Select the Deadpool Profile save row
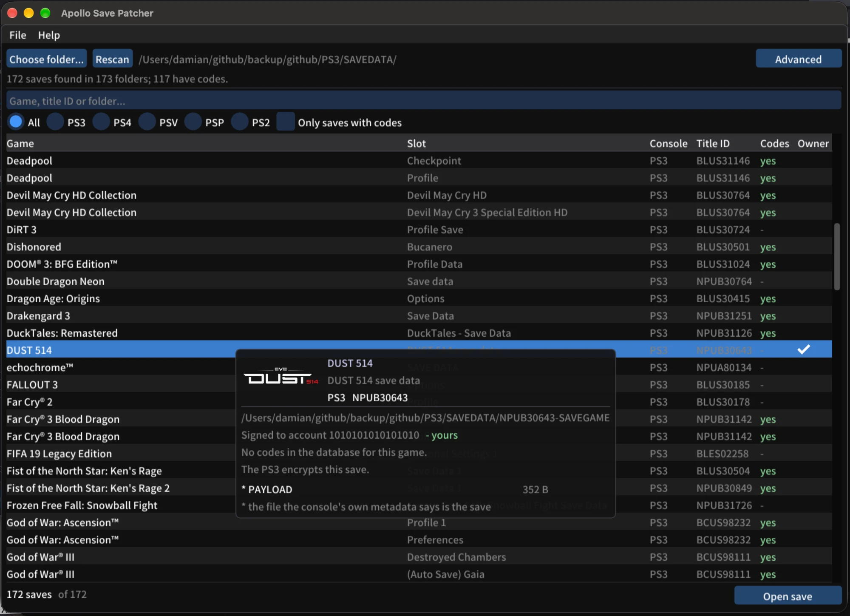Screen dimensions: 850x616 tap(419, 178)
